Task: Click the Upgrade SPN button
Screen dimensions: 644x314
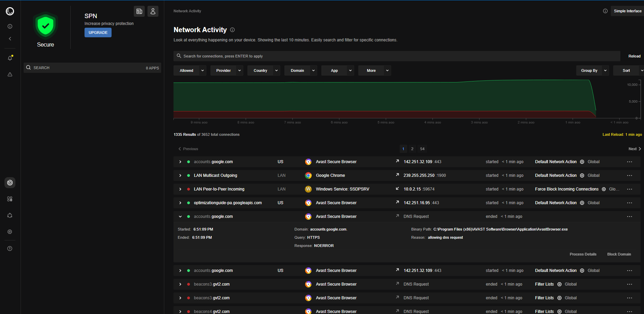Action: coord(98,32)
